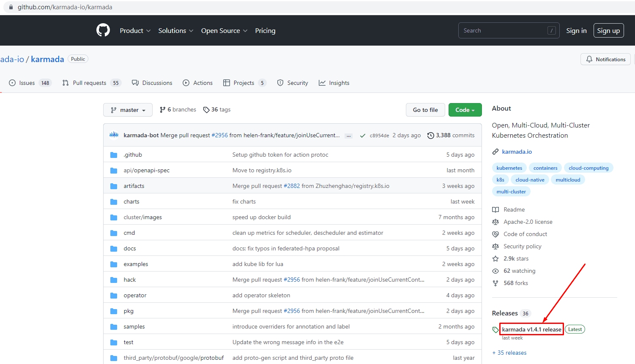
Task: Click the Notifications bell icon
Action: [x=589, y=60]
